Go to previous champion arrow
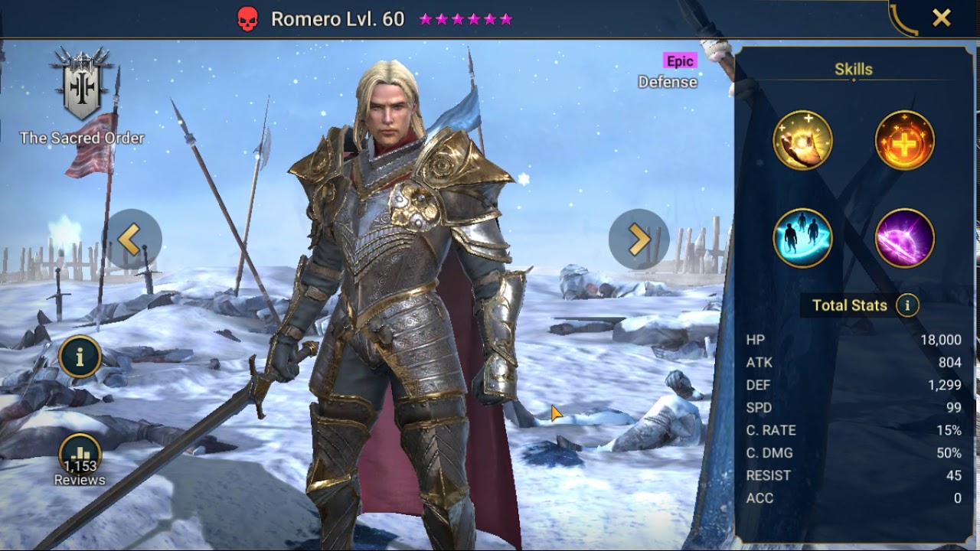Viewport: 980px width, 551px height. point(135,240)
